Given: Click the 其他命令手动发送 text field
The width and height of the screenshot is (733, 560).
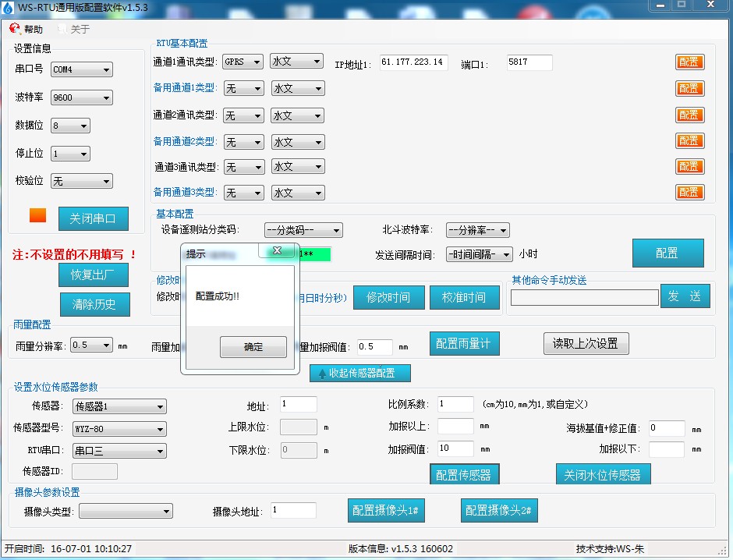Looking at the screenshot, I should click(x=584, y=297).
